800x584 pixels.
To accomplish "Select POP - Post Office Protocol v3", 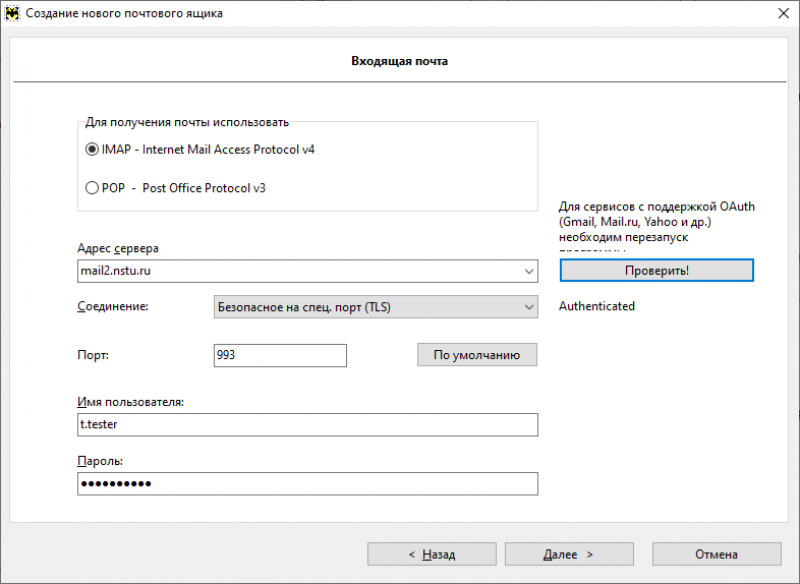I will [176, 188].
